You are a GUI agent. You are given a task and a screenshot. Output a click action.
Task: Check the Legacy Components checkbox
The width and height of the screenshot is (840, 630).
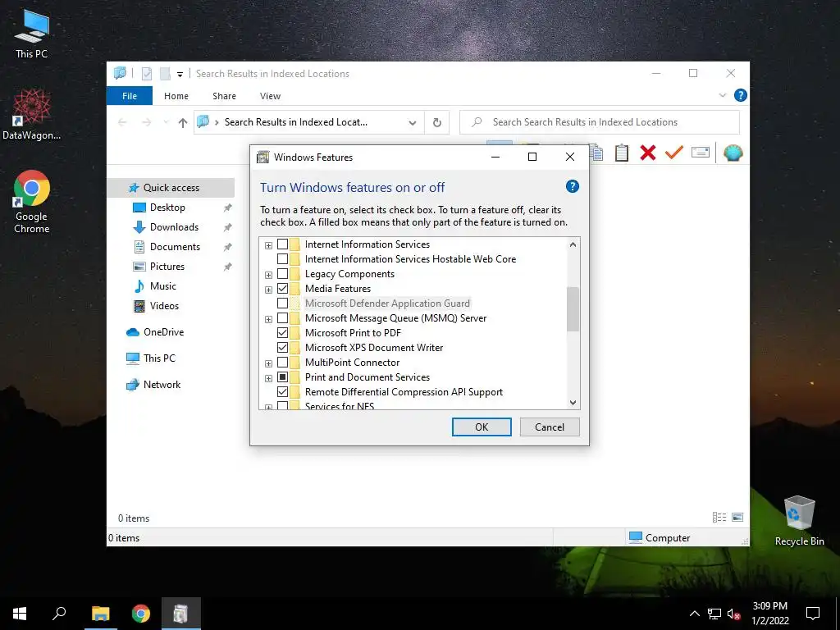[x=282, y=274]
